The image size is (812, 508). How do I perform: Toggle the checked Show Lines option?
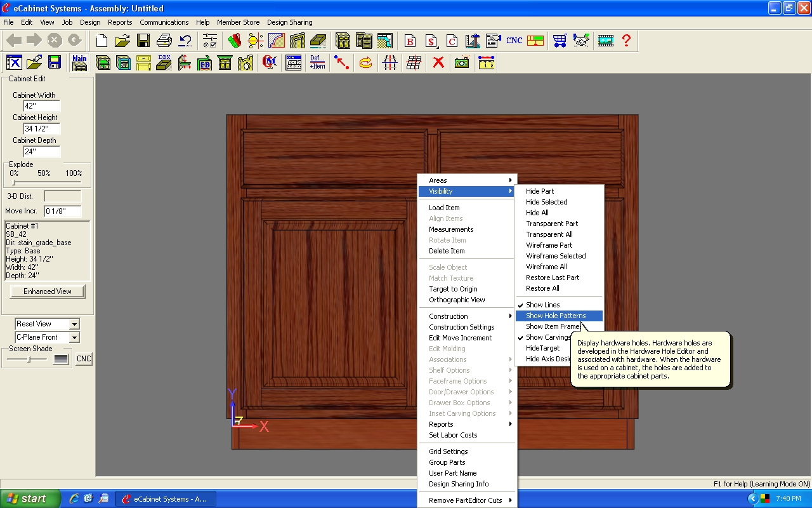coord(559,305)
